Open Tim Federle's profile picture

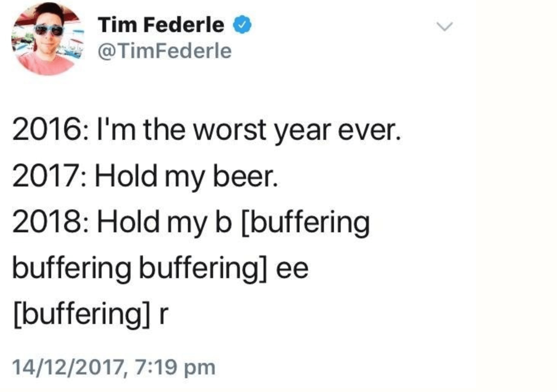[x=48, y=38]
